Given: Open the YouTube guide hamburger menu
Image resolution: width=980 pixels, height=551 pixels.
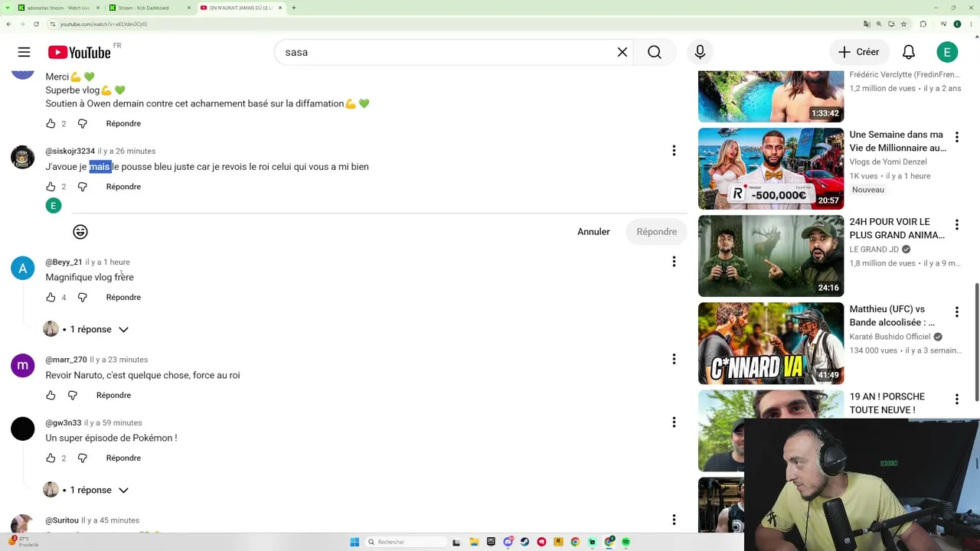Looking at the screenshot, I should pos(24,52).
